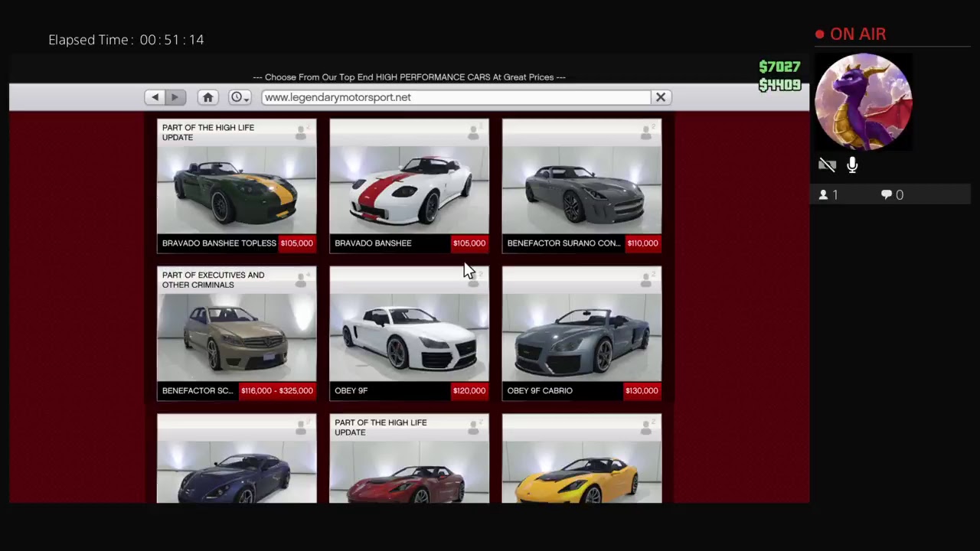The width and height of the screenshot is (980, 551).
Task: Click the BENEFACTOR SC... label
Action: 198,391
